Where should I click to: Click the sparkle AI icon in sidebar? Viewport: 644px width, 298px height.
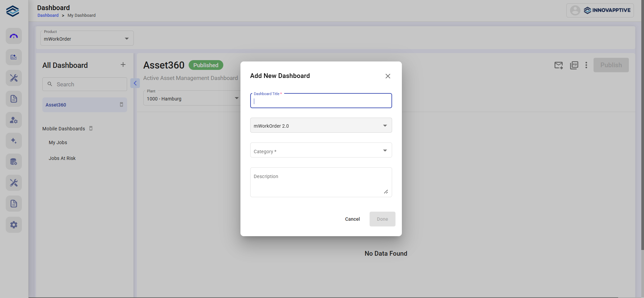point(14,141)
